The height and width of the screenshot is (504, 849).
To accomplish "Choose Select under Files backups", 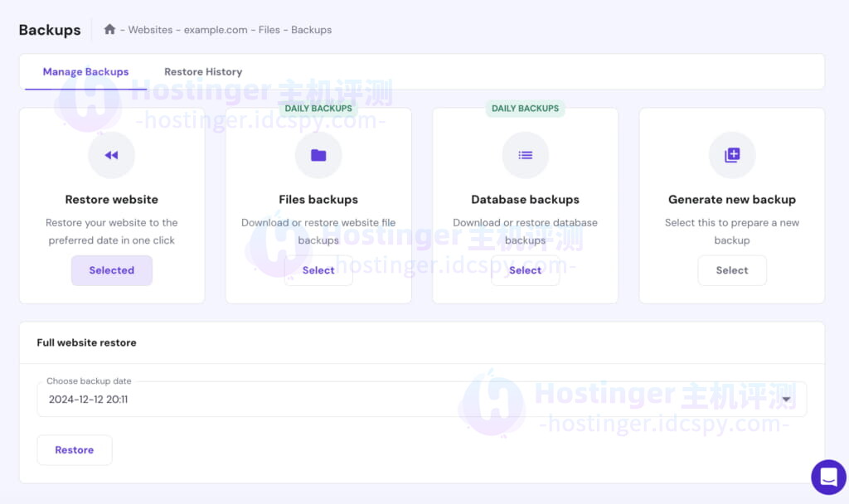I will [x=318, y=270].
